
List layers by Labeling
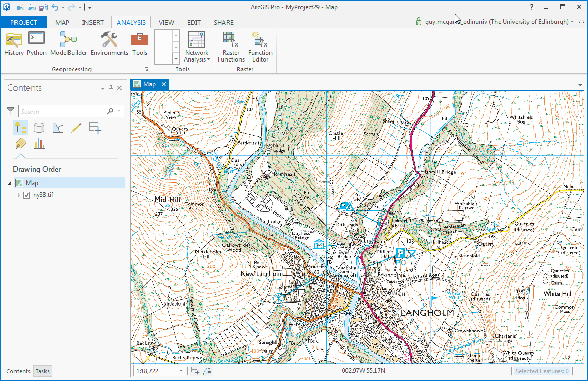tap(20, 144)
